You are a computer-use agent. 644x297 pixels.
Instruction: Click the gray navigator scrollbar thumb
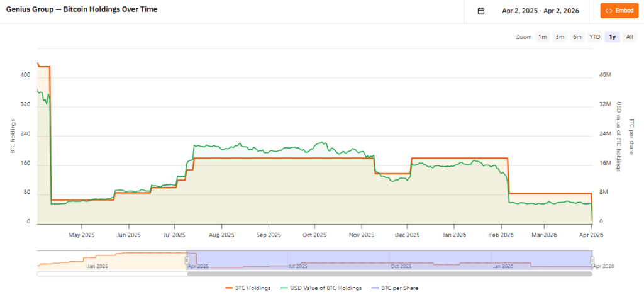389,274
